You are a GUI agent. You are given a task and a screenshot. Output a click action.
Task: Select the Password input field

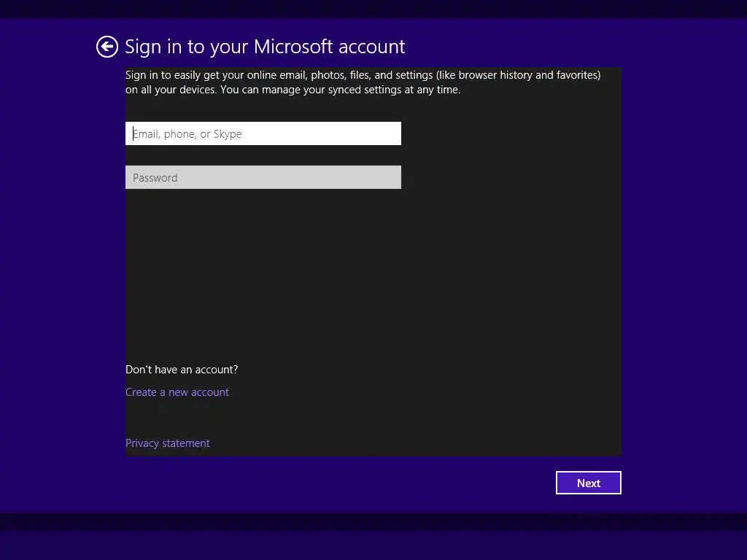[263, 177]
